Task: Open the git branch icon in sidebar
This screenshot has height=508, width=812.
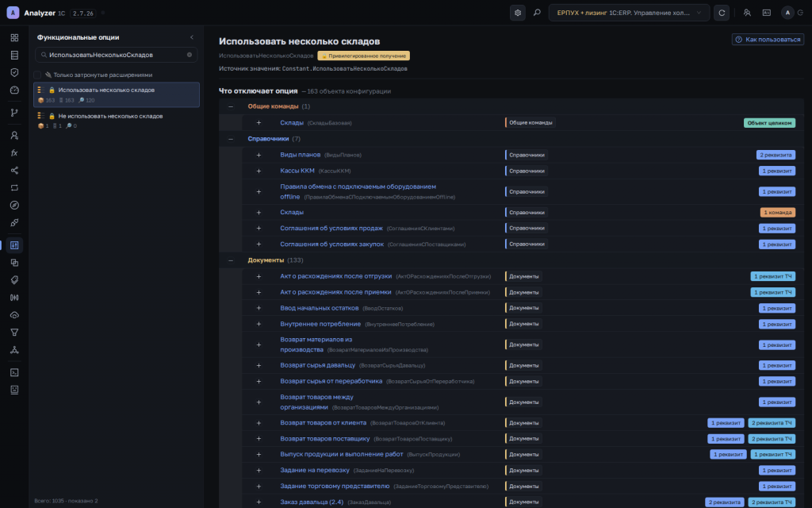Action: click(14, 113)
